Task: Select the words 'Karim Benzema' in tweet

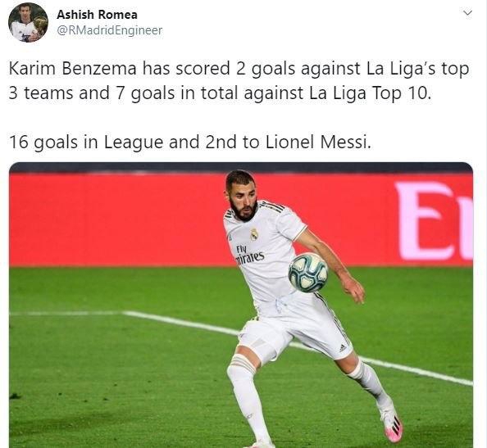Action: coord(72,69)
